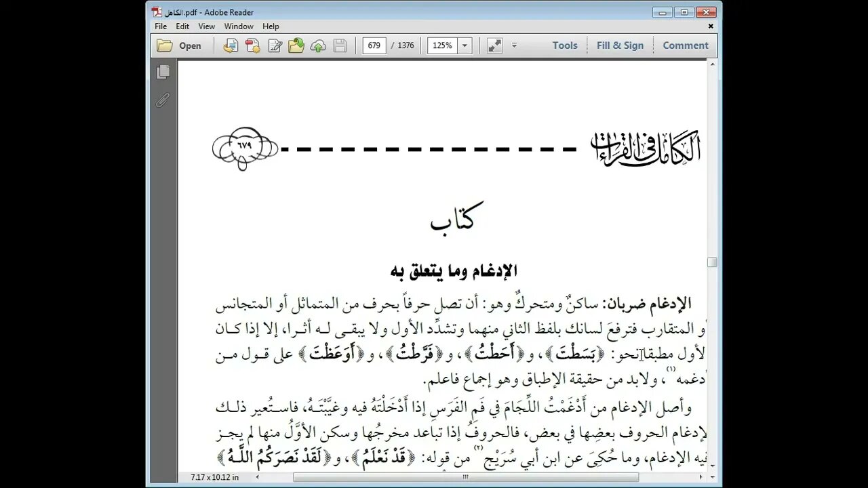
Task: Click the Adobe Reader title bar PDF icon
Action: [x=157, y=11]
